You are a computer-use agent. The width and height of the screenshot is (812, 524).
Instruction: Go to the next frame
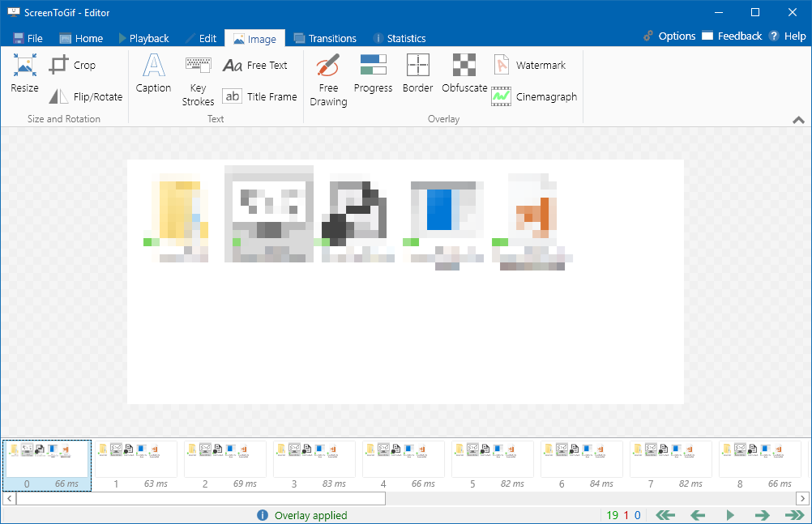tap(762, 515)
